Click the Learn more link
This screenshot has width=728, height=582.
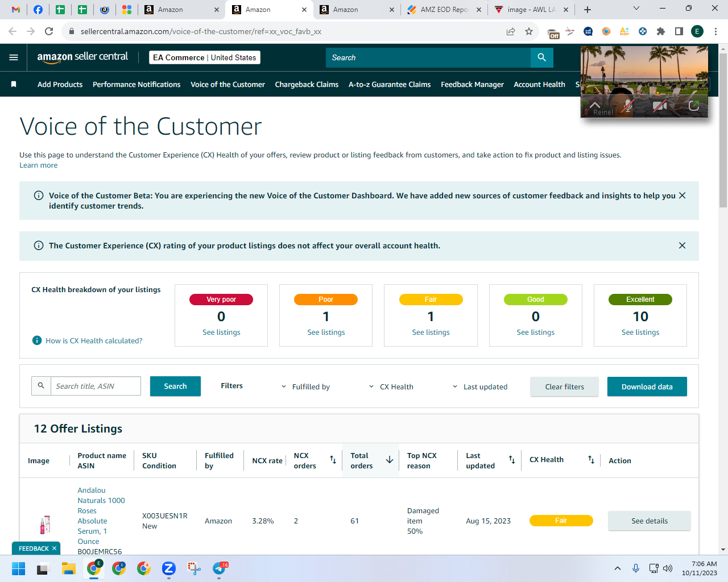pyautogui.click(x=38, y=165)
